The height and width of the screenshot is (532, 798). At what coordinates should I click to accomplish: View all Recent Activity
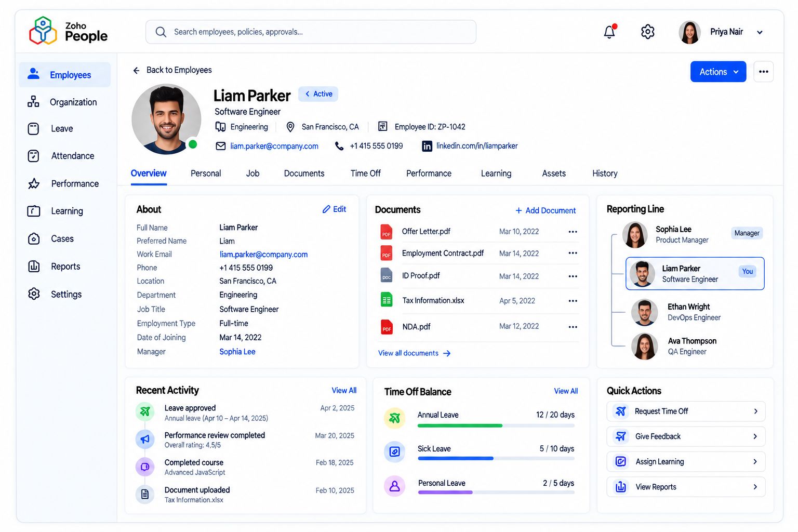(344, 391)
